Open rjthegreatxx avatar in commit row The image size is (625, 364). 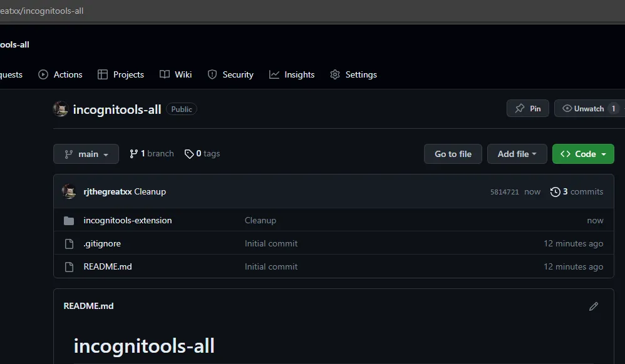point(68,191)
